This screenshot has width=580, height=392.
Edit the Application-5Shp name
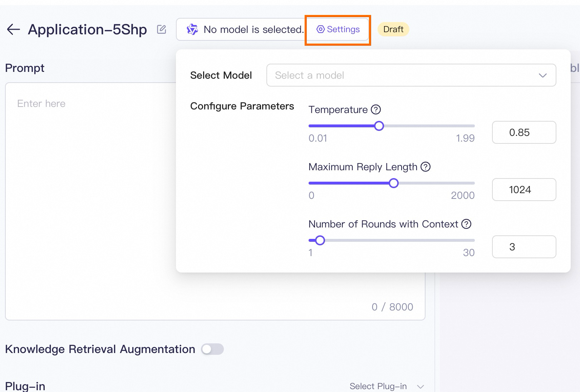tap(162, 29)
